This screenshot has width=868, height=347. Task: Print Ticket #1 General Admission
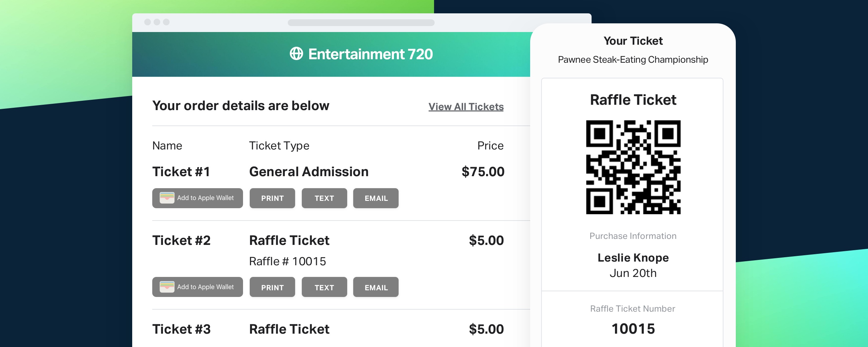272,198
